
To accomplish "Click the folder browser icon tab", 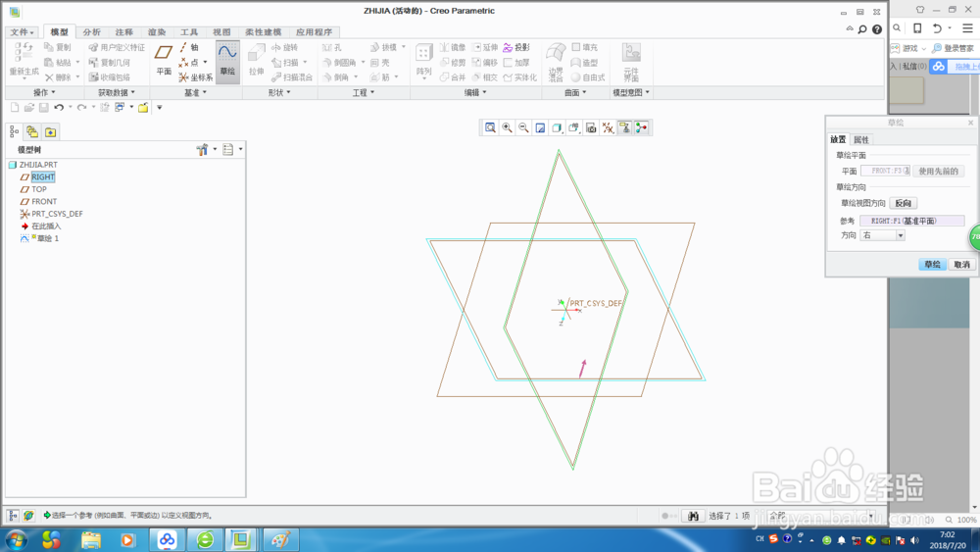I will [x=32, y=132].
